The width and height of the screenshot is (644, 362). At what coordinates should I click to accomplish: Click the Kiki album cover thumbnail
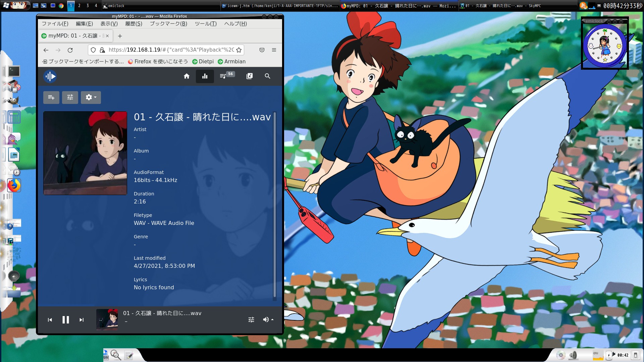click(85, 153)
